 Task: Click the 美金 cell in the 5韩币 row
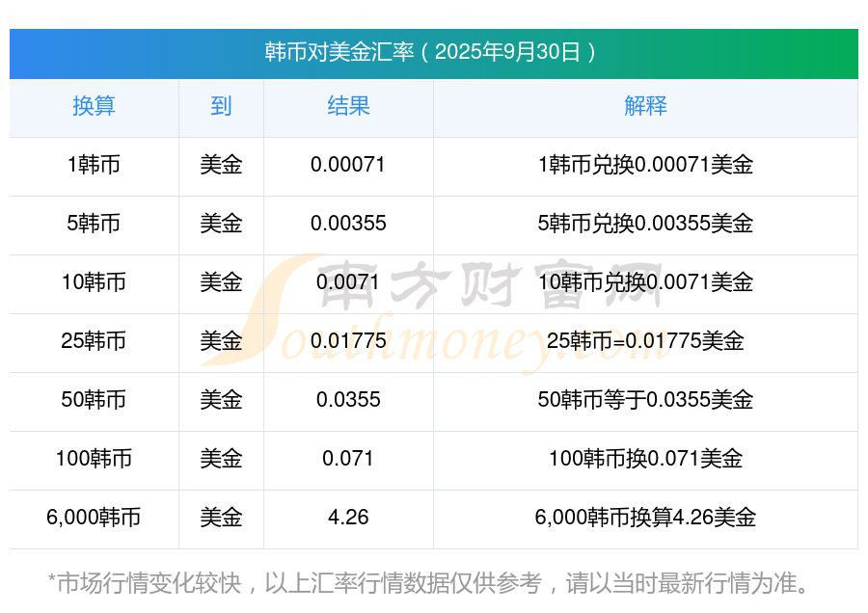coord(221,224)
